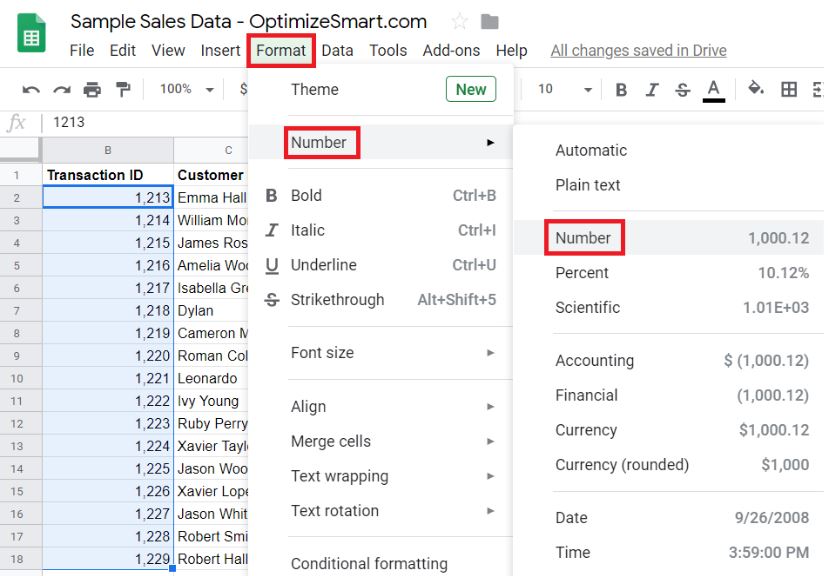Select Accounting format option
Image resolution: width=828 pixels, height=576 pixels.
coord(669,361)
